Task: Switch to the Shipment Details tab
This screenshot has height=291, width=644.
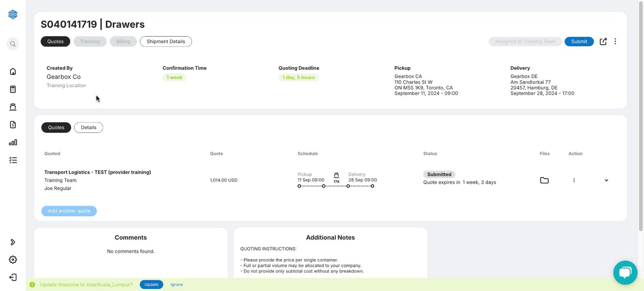Action: tap(166, 41)
